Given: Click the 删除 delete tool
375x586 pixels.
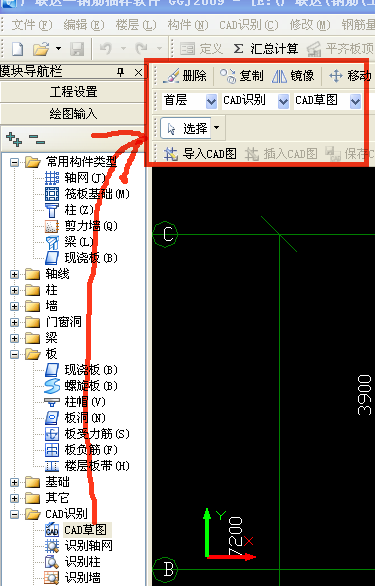Looking at the screenshot, I should point(185,76).
